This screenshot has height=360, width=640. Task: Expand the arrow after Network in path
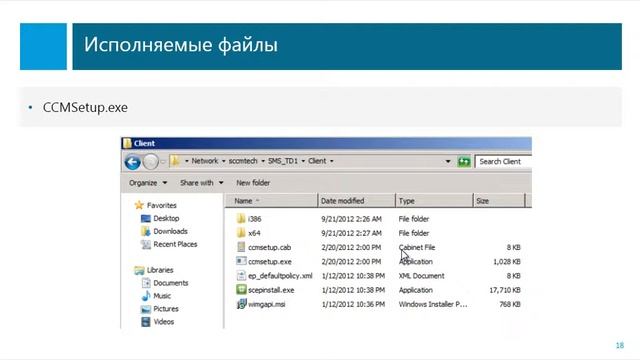point(223,161)
